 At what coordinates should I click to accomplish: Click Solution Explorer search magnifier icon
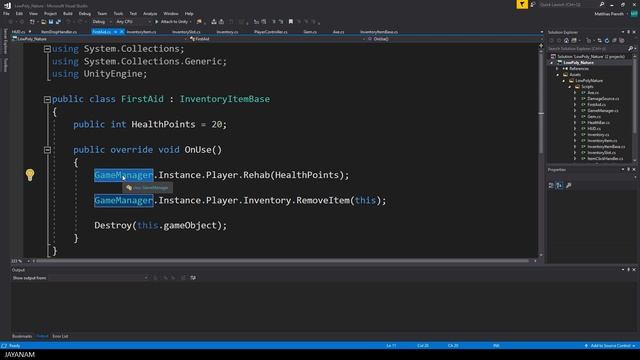[x=630, y=49]
